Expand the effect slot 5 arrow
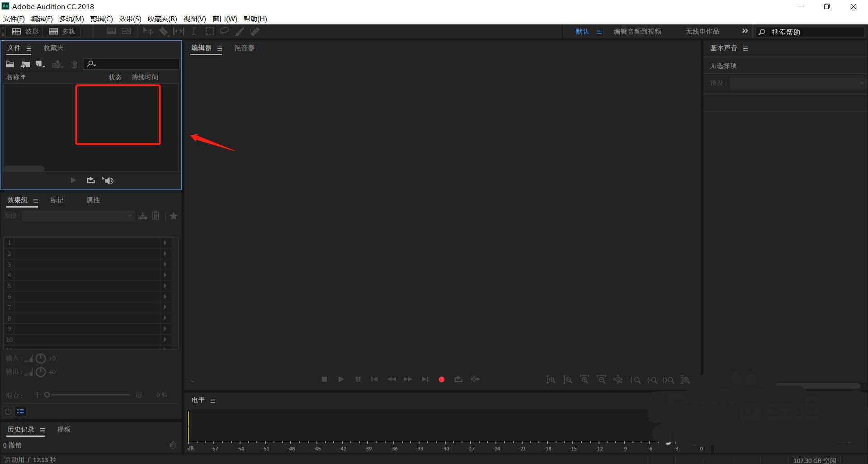Viewport: 868px width, 464px height. 165,286
